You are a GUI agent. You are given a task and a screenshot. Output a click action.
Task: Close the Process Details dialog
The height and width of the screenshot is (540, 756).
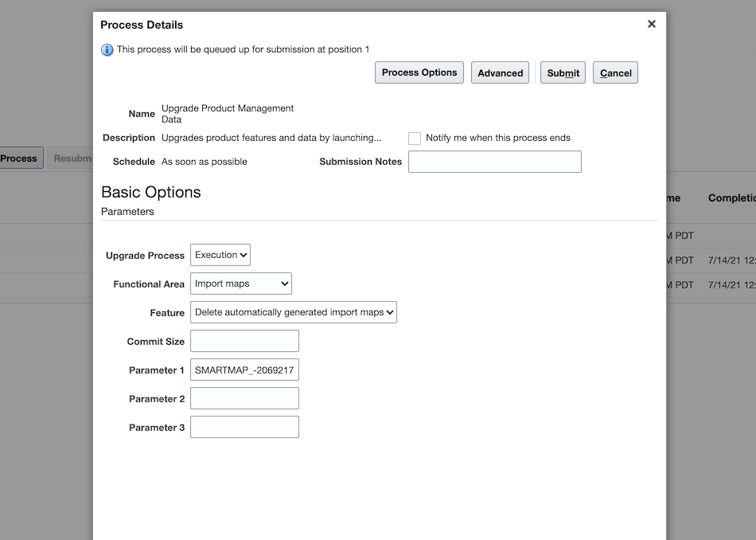(652, 24)
